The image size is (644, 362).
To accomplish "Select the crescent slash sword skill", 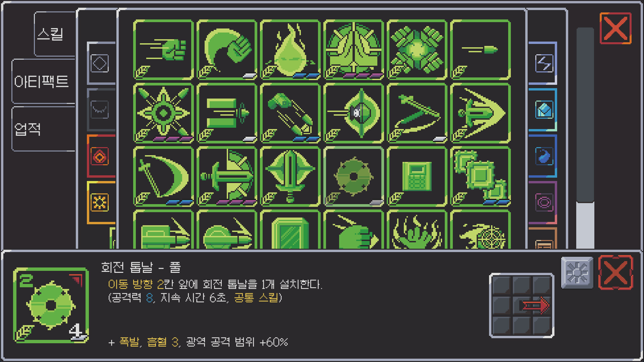I will click(163, 176).
